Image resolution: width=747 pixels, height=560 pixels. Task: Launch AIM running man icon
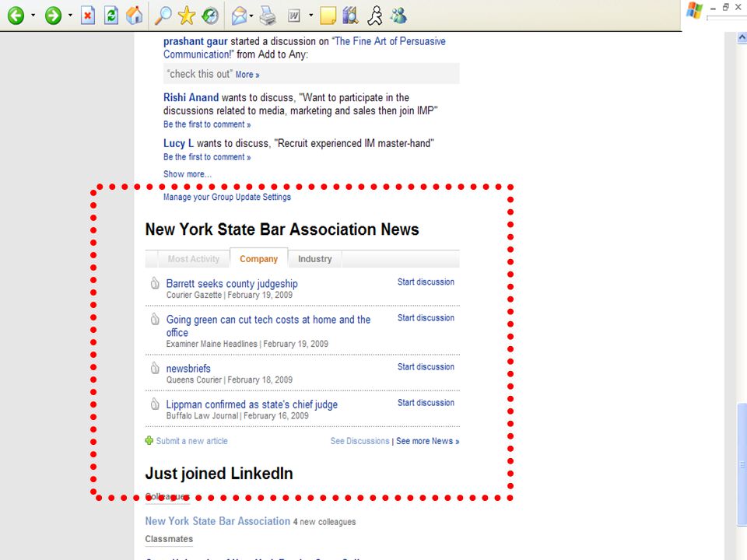375,16
